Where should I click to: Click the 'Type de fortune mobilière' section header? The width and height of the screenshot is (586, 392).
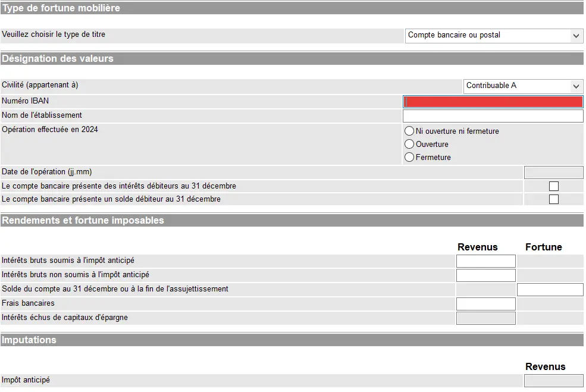(61, 8)
